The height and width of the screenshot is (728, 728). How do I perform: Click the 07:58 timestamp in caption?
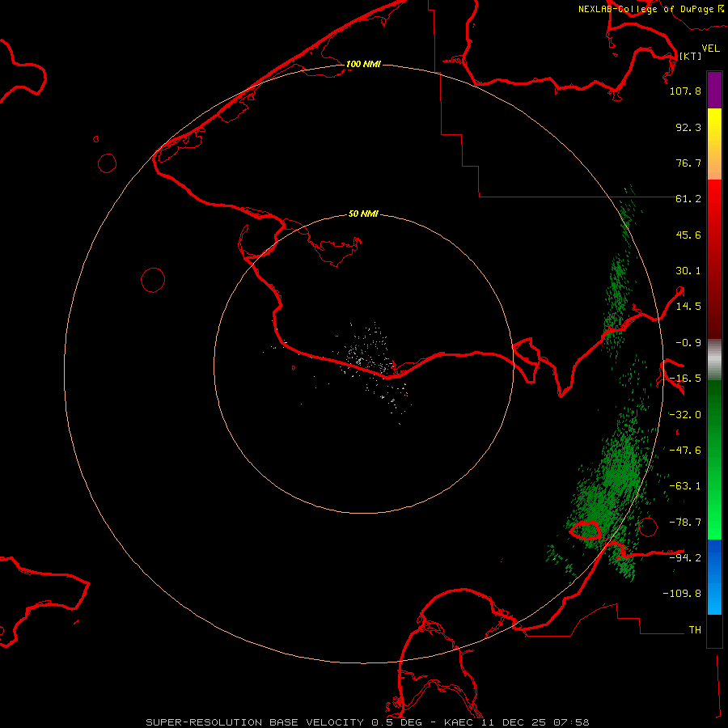coord(572,722)
